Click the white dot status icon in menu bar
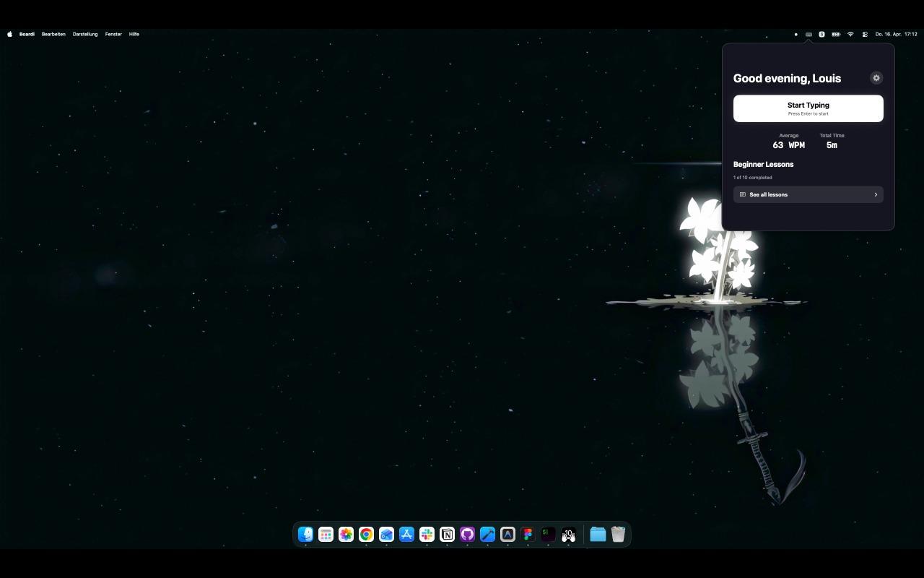Viewport: 924px width, 578px height. click(x=796, y=34)
